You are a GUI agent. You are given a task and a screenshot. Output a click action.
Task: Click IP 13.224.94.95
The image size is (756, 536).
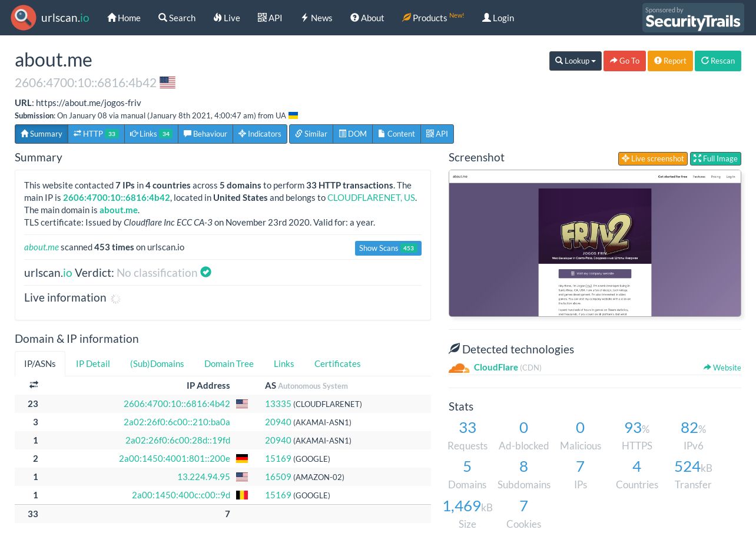[204, 477]
